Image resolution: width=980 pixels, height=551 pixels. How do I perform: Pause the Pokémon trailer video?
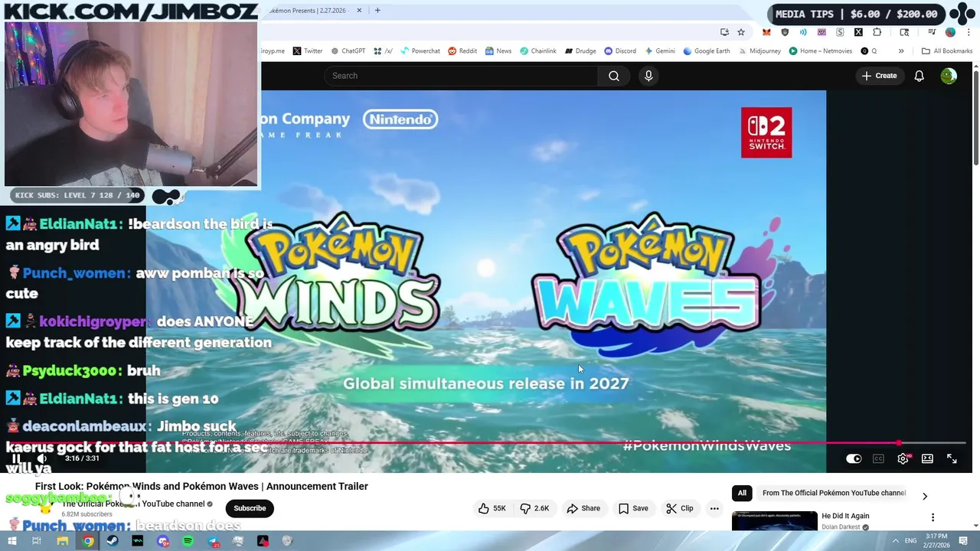pyautogui.click(x=16, y=458)
